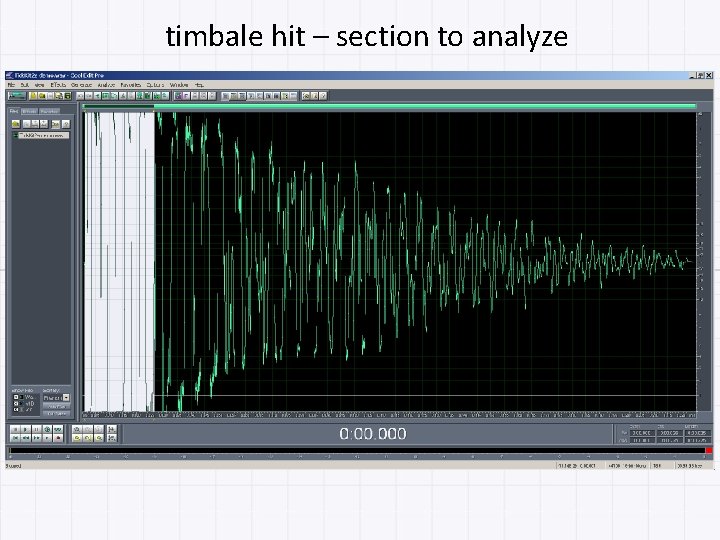Image resolution: width=720 pixels, height=540 pixels.
Task: Open the Help menu
Action: [x=199, y=85]
